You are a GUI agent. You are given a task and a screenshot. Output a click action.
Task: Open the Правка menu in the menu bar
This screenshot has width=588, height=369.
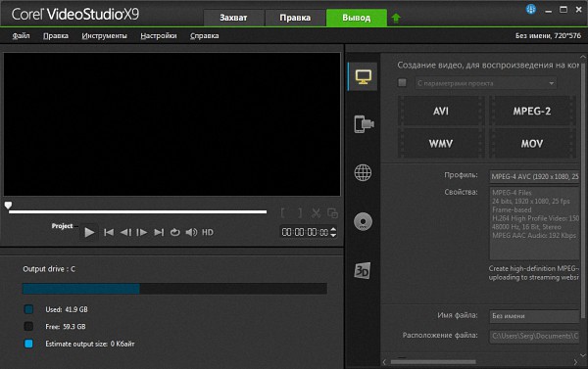tap(56, 35)
